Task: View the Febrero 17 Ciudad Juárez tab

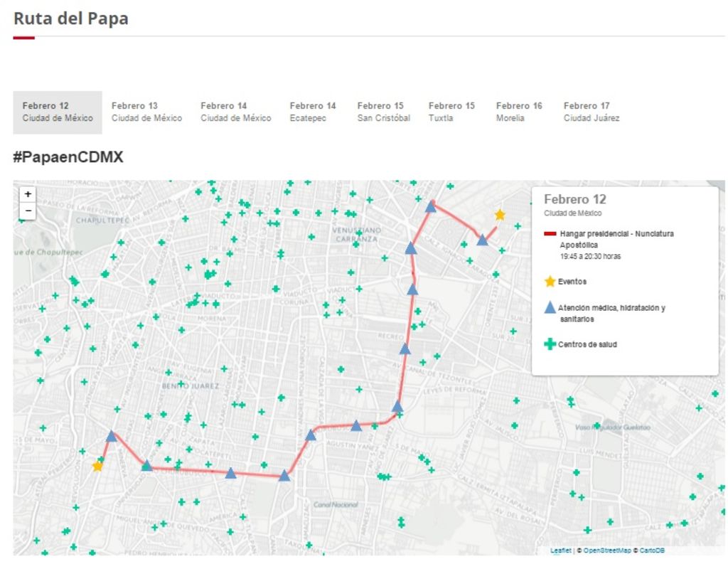Action: [x=591, y=112]
